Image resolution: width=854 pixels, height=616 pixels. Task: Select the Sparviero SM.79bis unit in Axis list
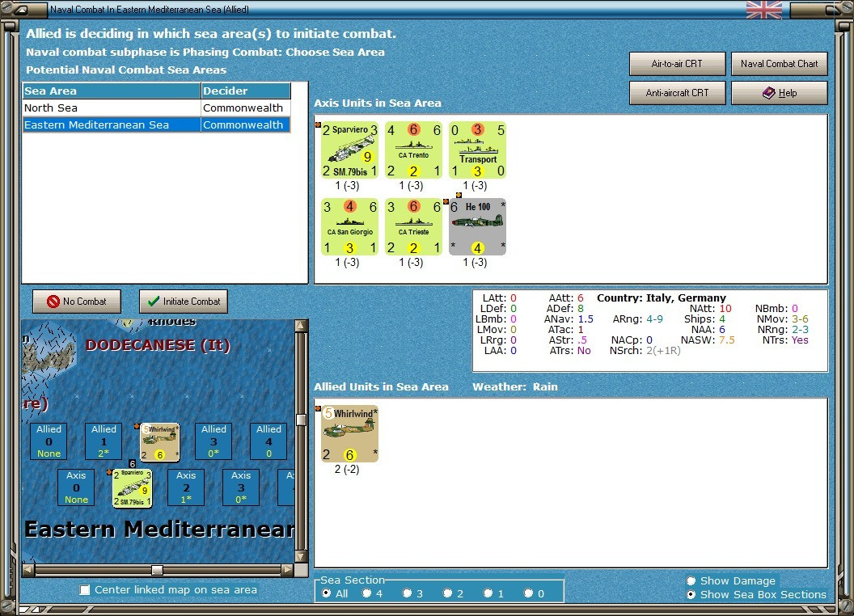pos(349,150)
